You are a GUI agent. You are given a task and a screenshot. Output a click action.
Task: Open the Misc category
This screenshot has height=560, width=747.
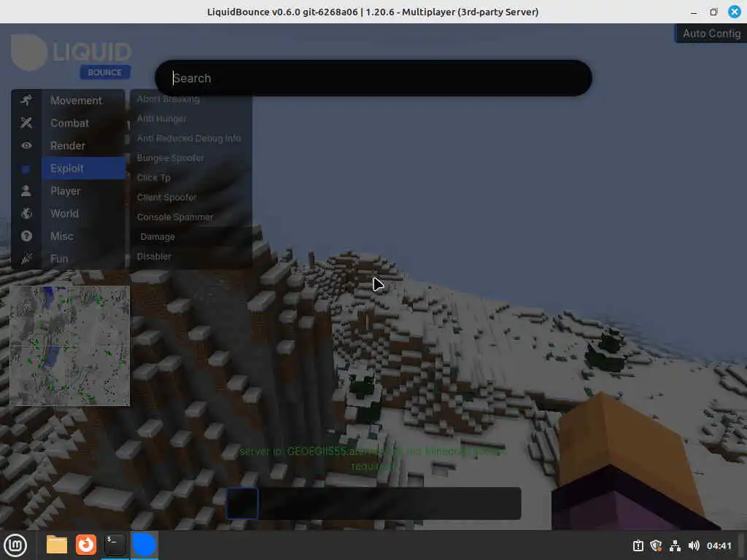pos(83,236)
